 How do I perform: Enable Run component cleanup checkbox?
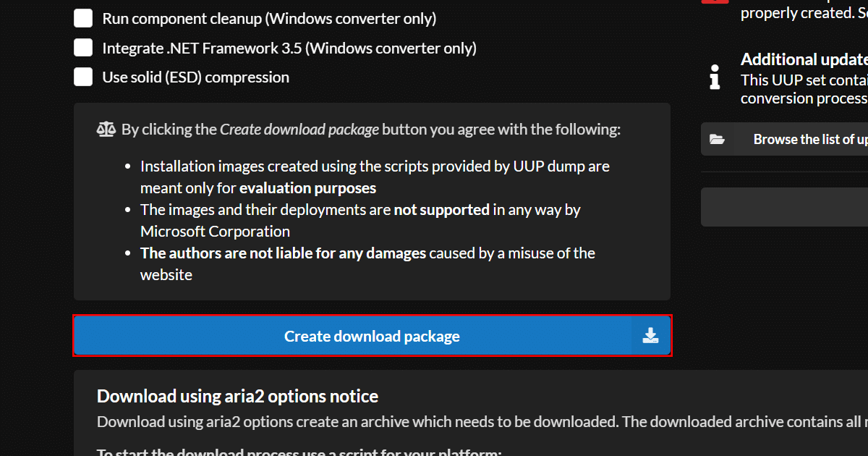tap(83, 19)
